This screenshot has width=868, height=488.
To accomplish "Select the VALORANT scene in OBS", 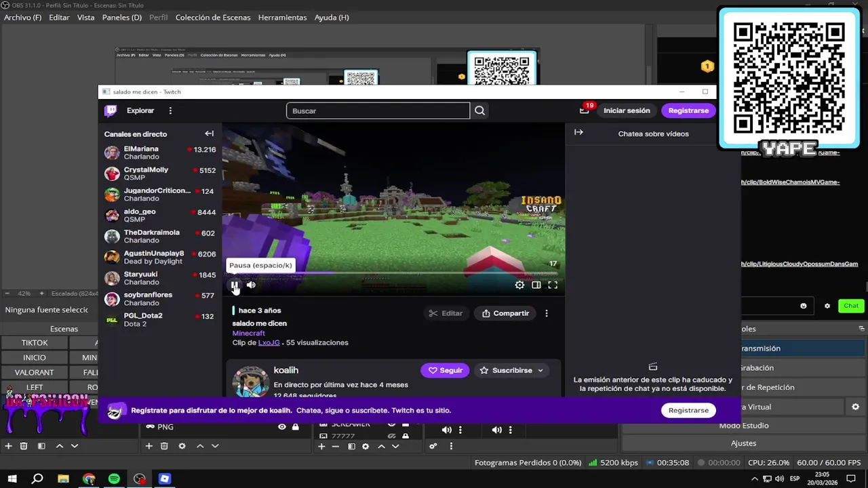I will (34, 373).
